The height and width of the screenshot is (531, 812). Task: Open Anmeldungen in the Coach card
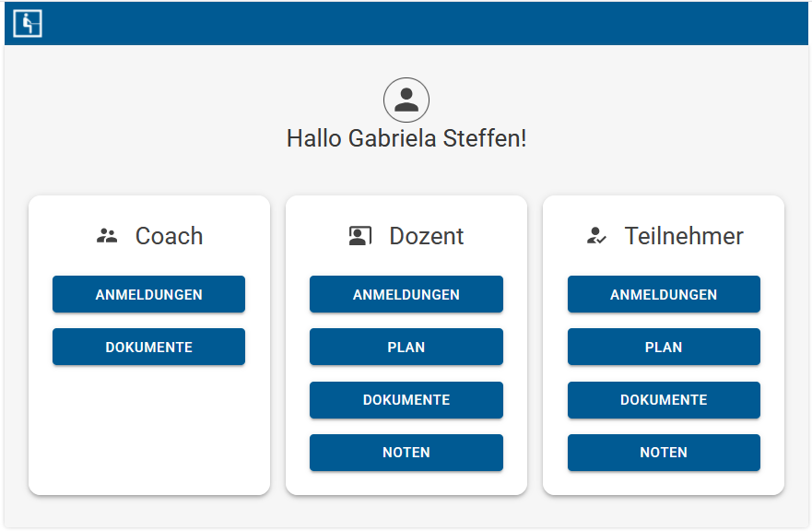(x=148, y=294)
